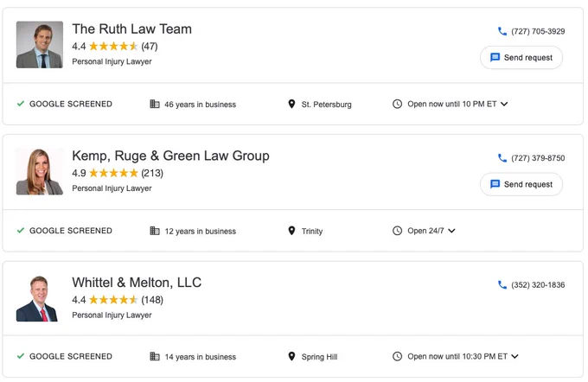Click 'Open now until 10:30 PM ET' text
The height and width of the screenshot is (382, 588).
[457, 356]
